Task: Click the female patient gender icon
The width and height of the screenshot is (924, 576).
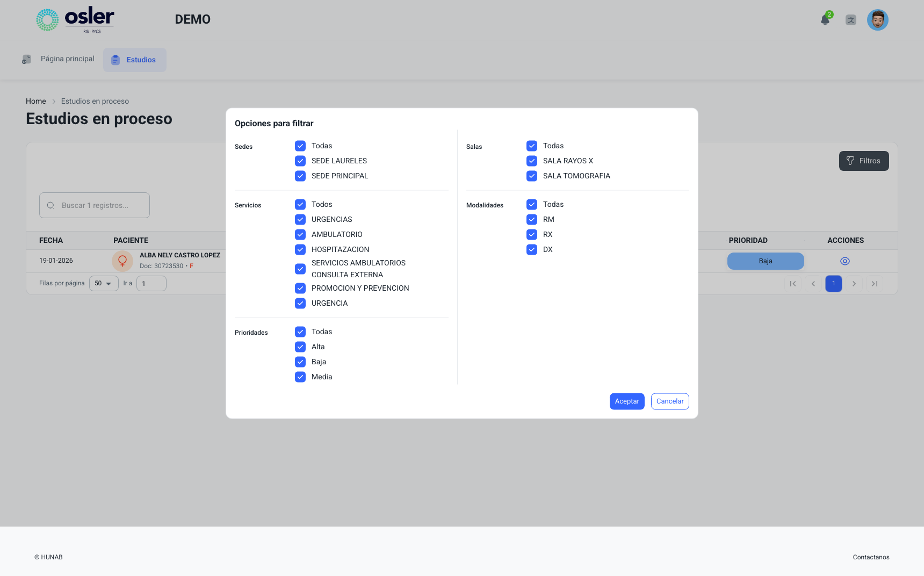Action: pos(122,261)
